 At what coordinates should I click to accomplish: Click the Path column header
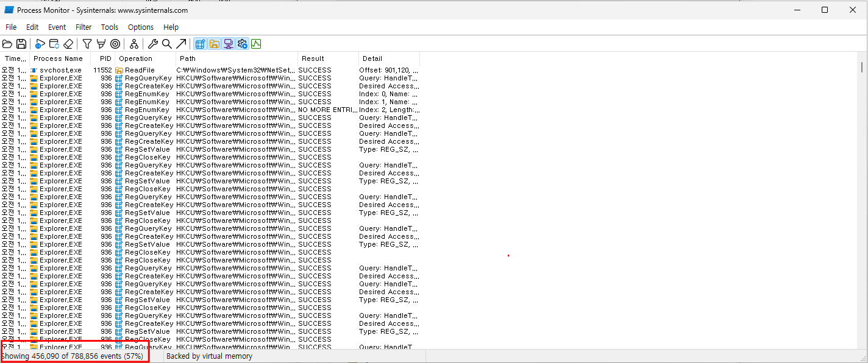click(237, 58)
